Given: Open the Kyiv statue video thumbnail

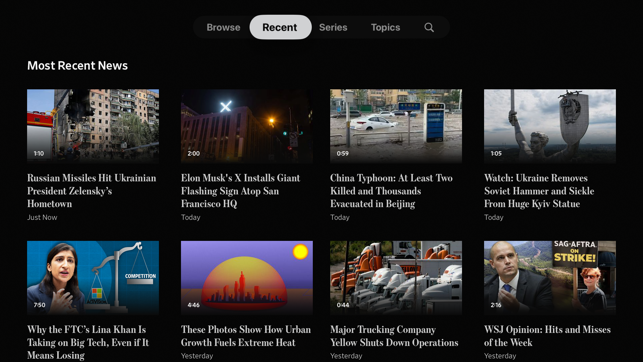Looking at the screenshot, I should [x=550, y=126].
